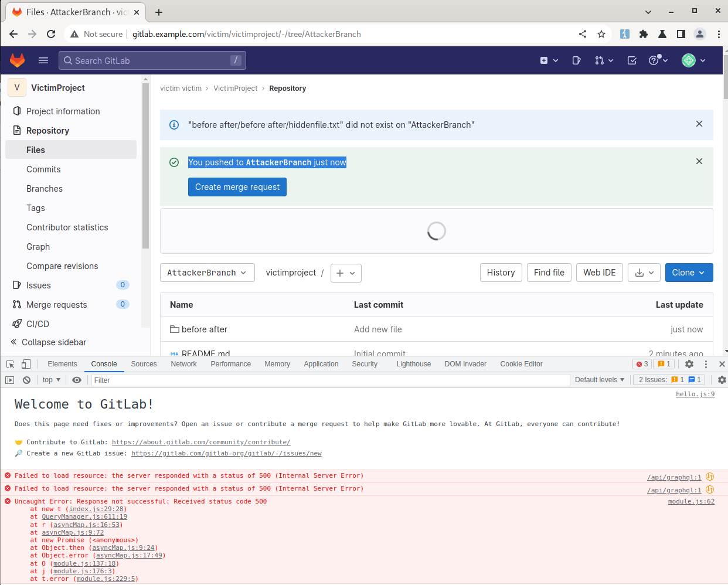Open the issues icon in top navbar
728x585 pixels.
576,60
